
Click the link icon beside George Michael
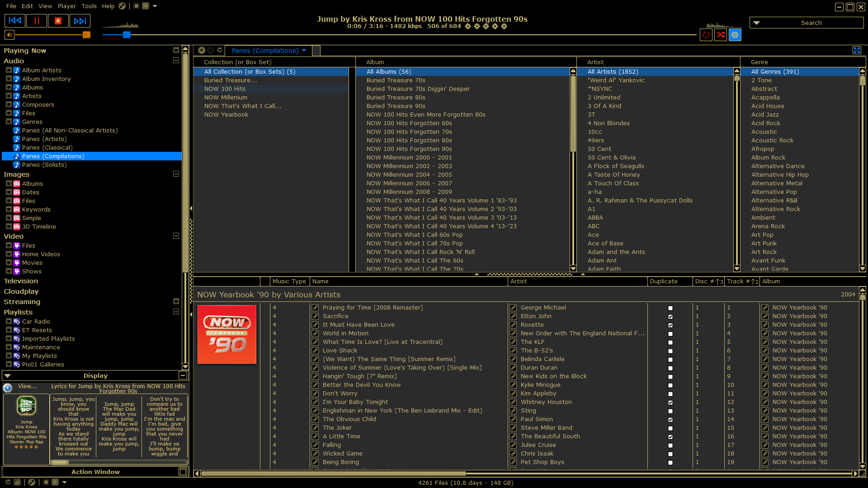point(513,308)
